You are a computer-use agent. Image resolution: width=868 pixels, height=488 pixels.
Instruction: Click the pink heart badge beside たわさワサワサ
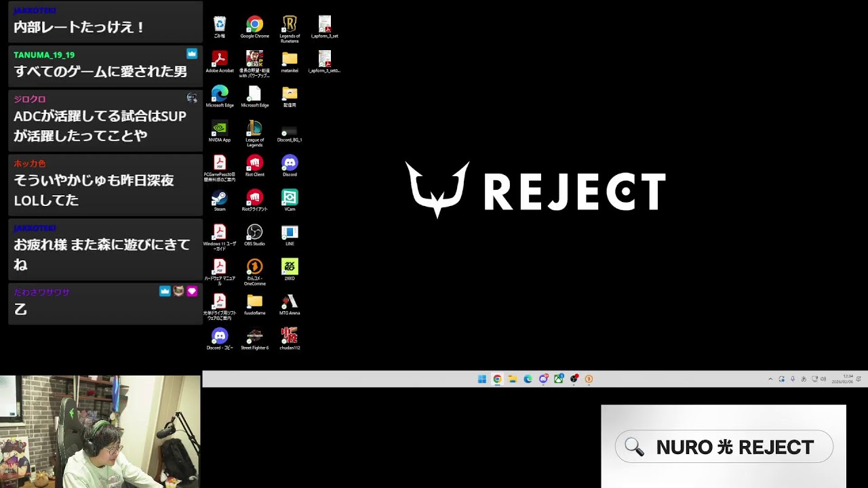pos(192,291)
